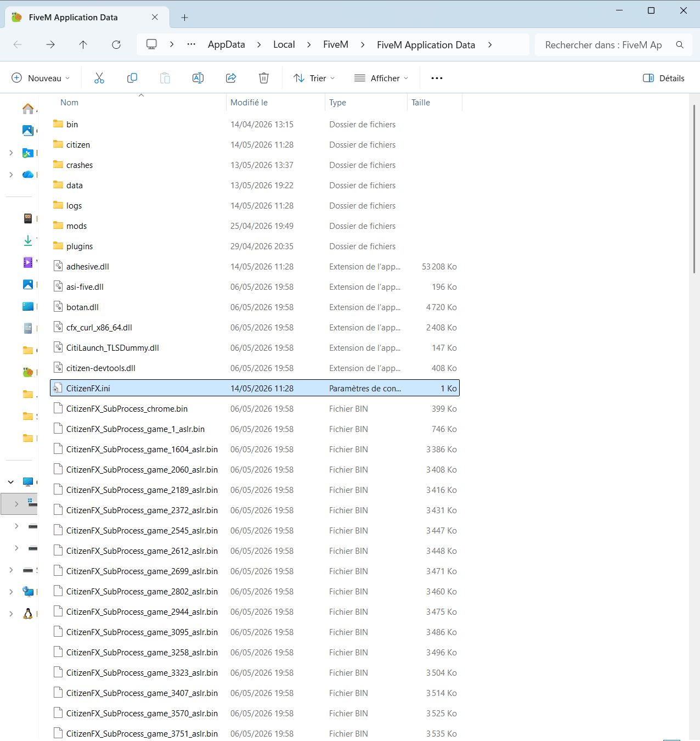This screenshot has width=700, height=741.
Task: Expand the OneDrive tree node in sidebar
Action: (11, 174)
